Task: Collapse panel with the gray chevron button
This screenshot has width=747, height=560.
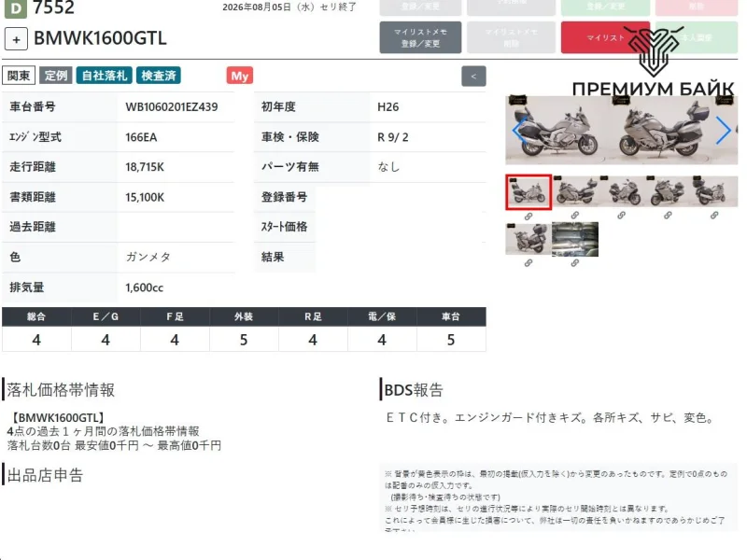Action: (473, 77)
